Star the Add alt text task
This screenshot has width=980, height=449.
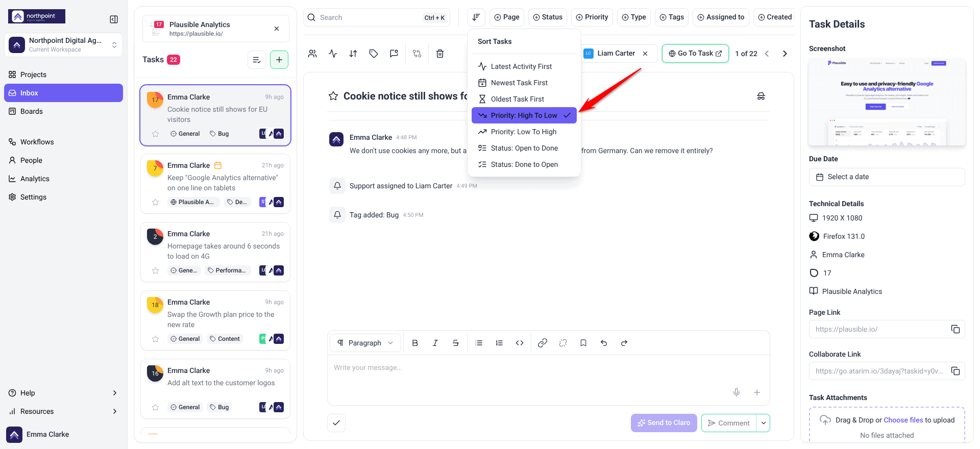pos(156,407)
